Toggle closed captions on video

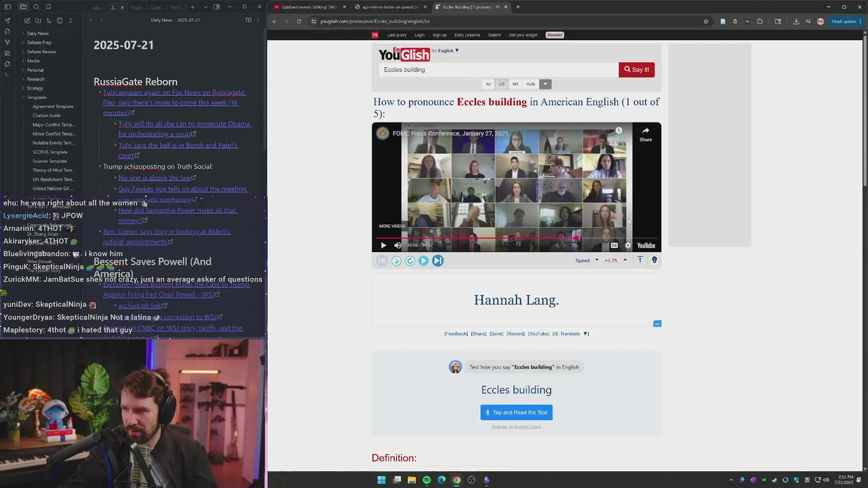click(x=614, y=245)
